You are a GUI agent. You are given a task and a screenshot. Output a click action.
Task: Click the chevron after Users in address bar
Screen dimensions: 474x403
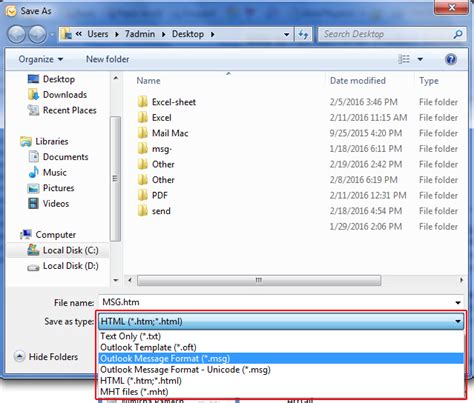[117, 34]
